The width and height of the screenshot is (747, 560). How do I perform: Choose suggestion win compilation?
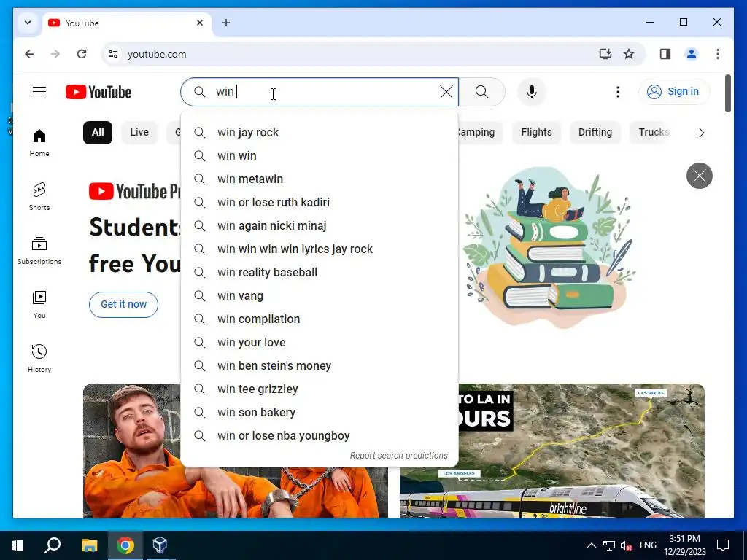tap(320, 319)
